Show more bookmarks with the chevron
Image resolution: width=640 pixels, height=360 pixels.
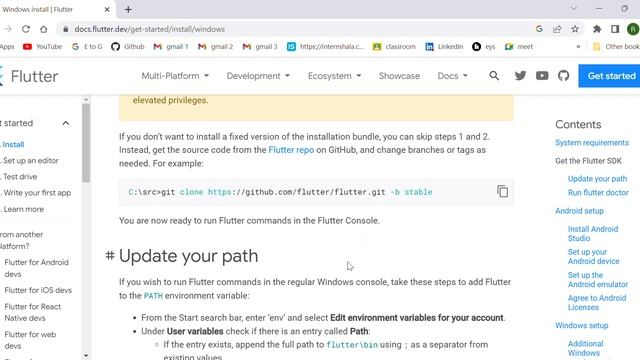[x=578, y=47]
